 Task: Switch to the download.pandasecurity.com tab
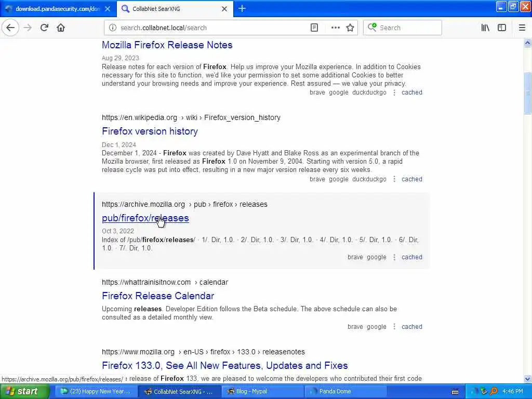[58, 9]
